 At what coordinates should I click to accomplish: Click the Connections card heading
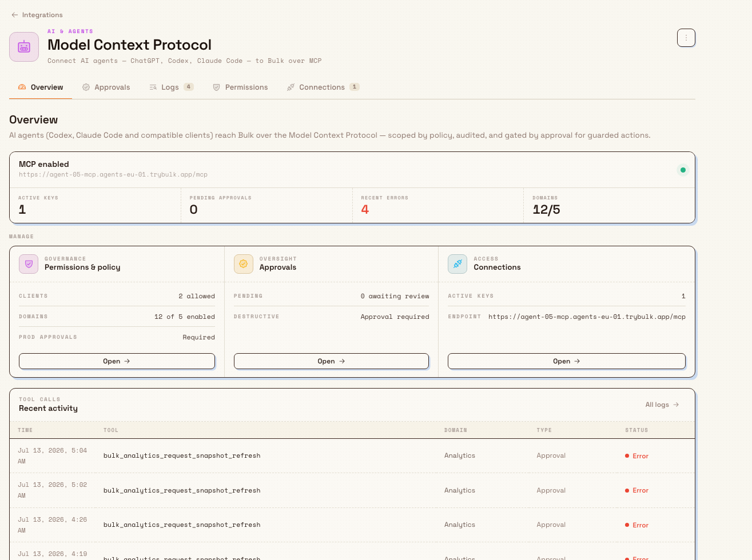(497, 267)
